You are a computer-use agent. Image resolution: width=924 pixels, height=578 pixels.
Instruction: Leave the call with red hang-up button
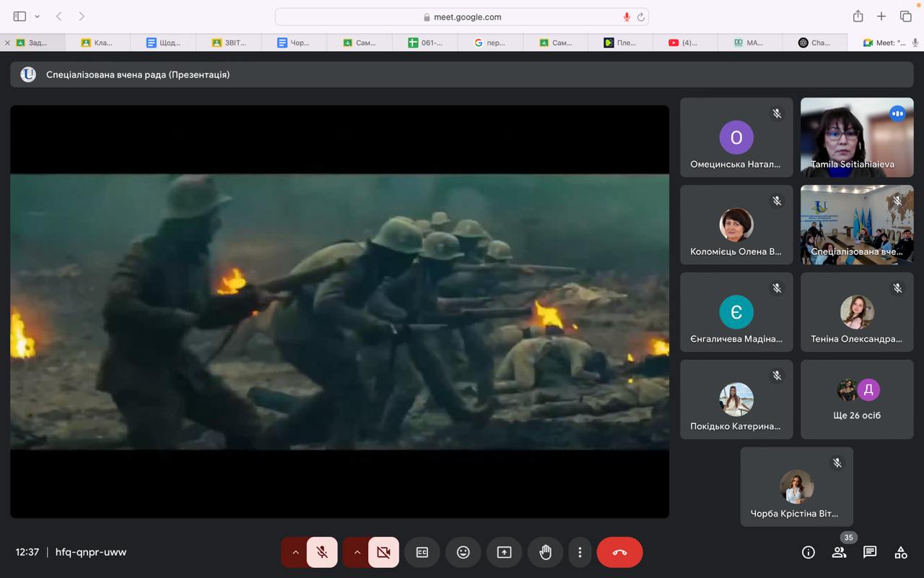coord(619,552)
